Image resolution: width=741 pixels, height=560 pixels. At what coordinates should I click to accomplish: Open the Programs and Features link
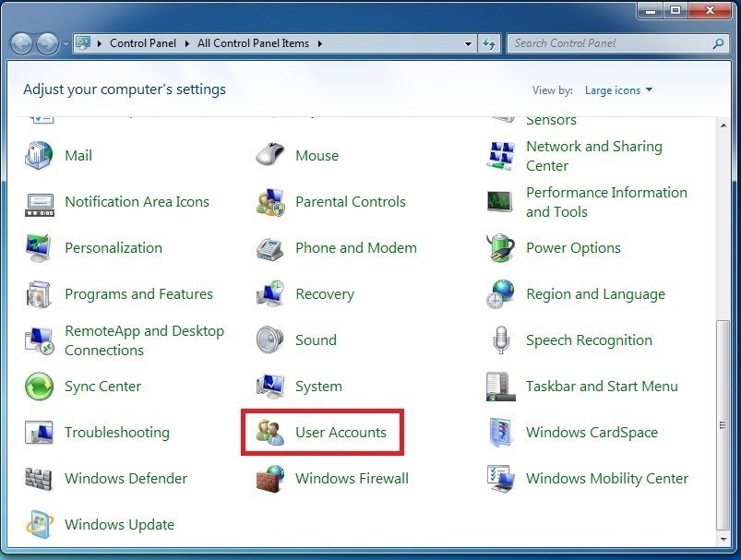pos(139,294)
